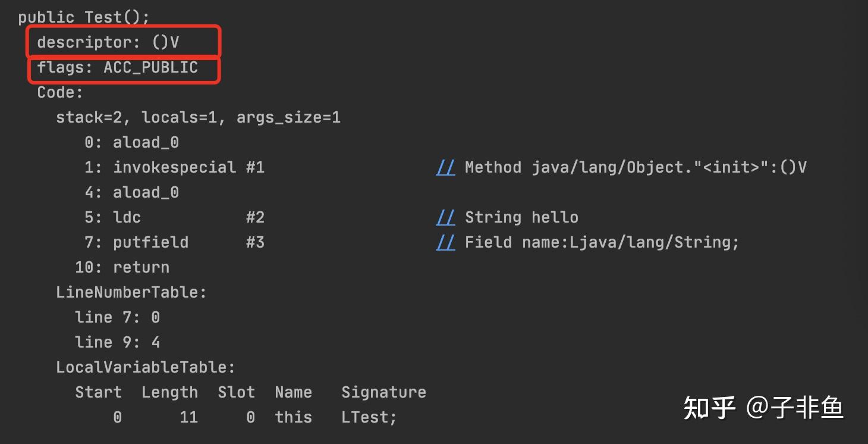Viewport: 868px width, 444px height.
Task: Click the descriptor: ()V line
Action: [108, 43]
